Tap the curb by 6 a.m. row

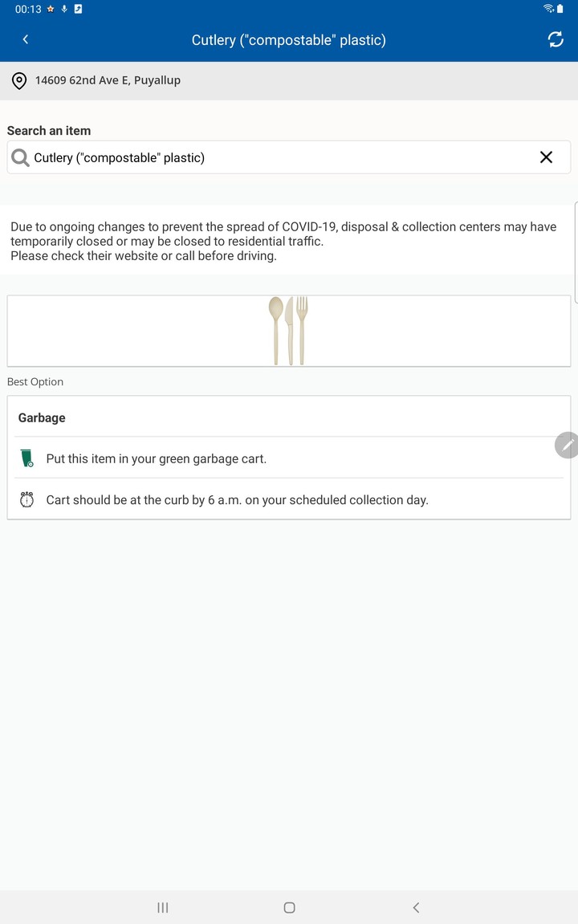pos(238,500)
